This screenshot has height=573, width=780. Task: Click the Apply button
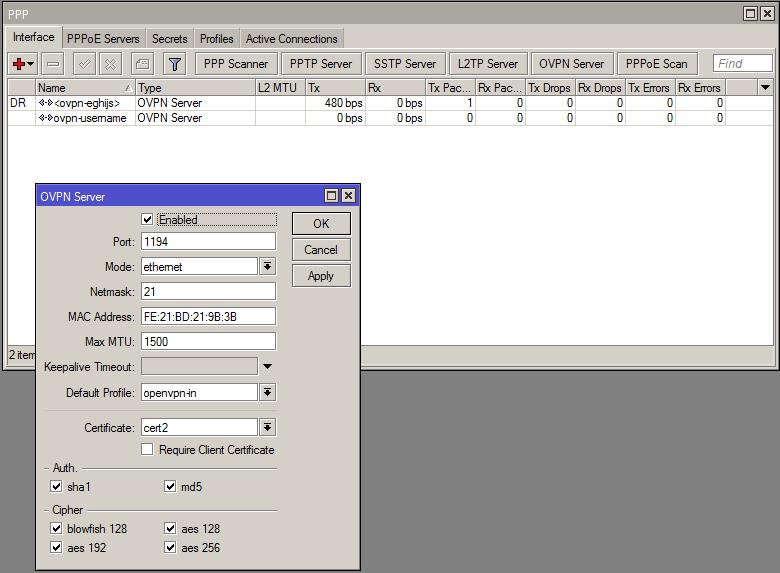[321, 276]
